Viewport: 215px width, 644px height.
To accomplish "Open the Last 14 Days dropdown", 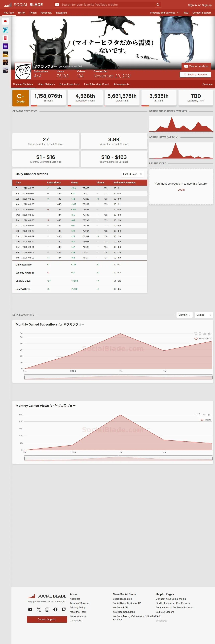I will (132, 174).
